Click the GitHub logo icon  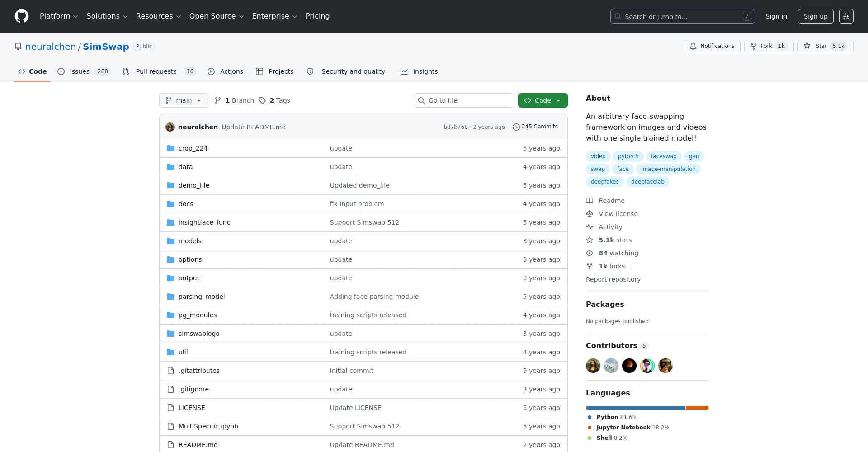22,16
